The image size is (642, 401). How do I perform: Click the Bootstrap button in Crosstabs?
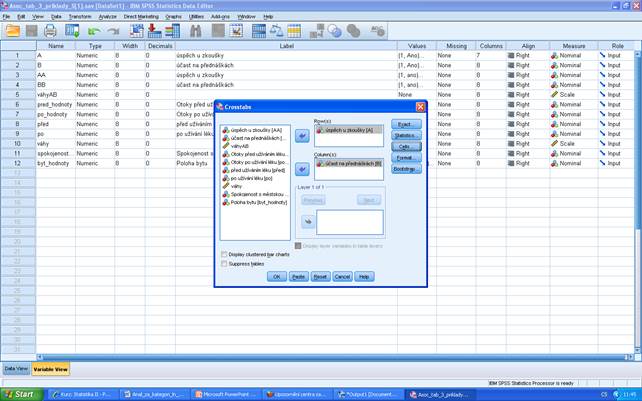pos(406,169)
